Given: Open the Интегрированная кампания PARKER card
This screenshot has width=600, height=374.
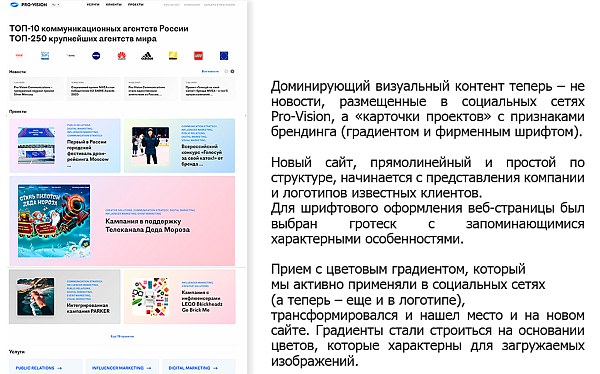Looking at the screenshot, I should (x=65, y=297).
